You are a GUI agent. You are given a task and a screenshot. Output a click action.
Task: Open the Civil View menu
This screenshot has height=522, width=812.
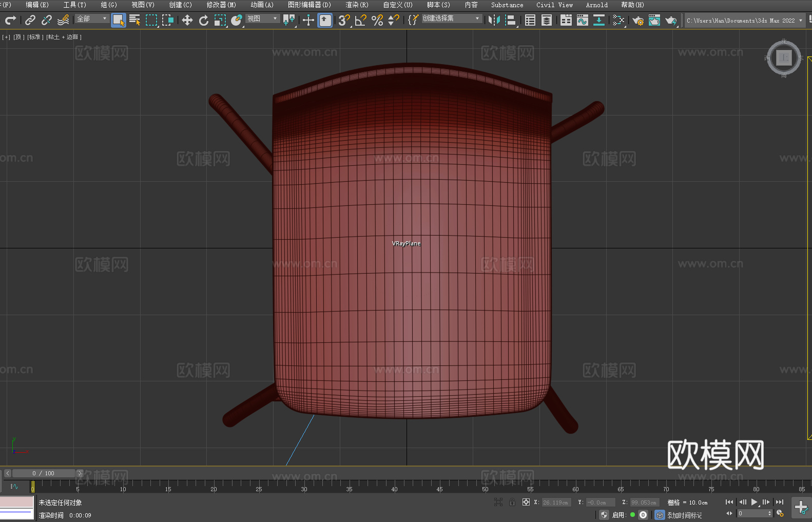554,5
